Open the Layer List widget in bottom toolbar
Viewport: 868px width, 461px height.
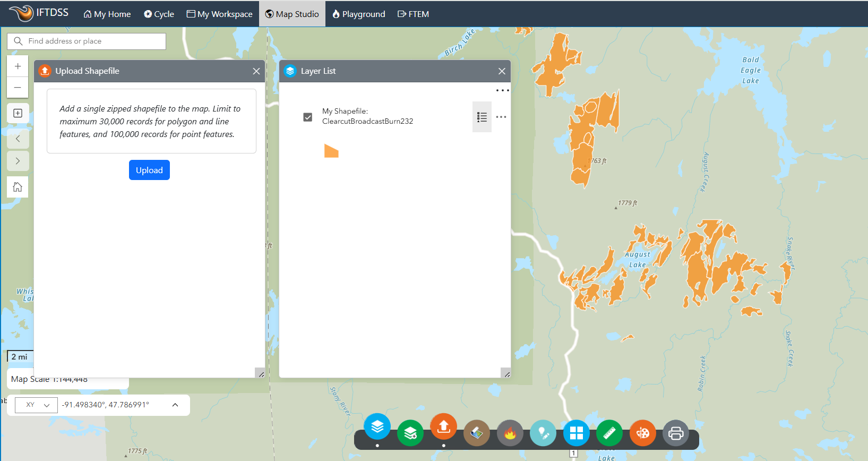tap(377, 426)
